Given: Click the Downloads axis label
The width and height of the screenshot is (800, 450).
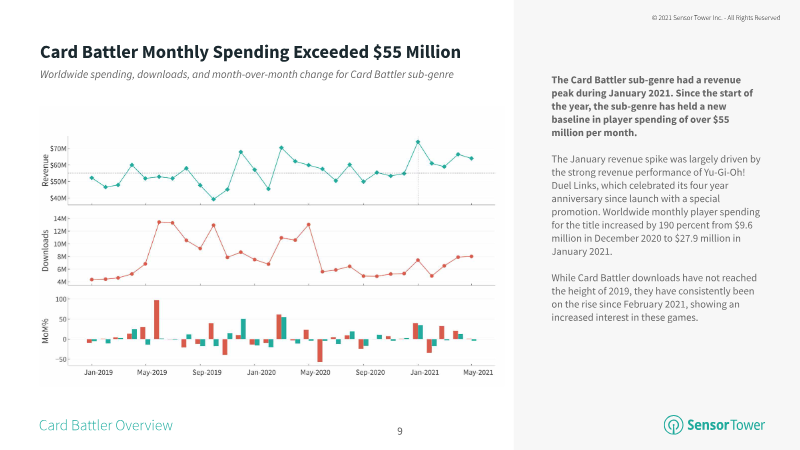Looking at the screenshot, I should (45, 251).
